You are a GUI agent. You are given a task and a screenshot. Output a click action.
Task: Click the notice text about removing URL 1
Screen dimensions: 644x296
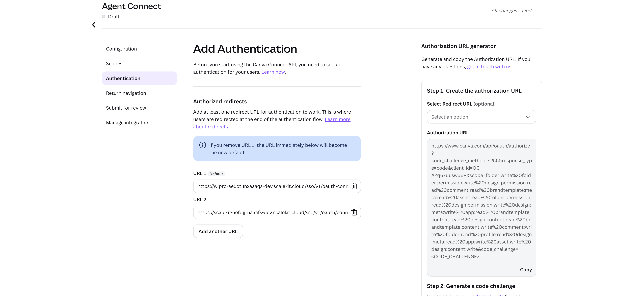278,149
